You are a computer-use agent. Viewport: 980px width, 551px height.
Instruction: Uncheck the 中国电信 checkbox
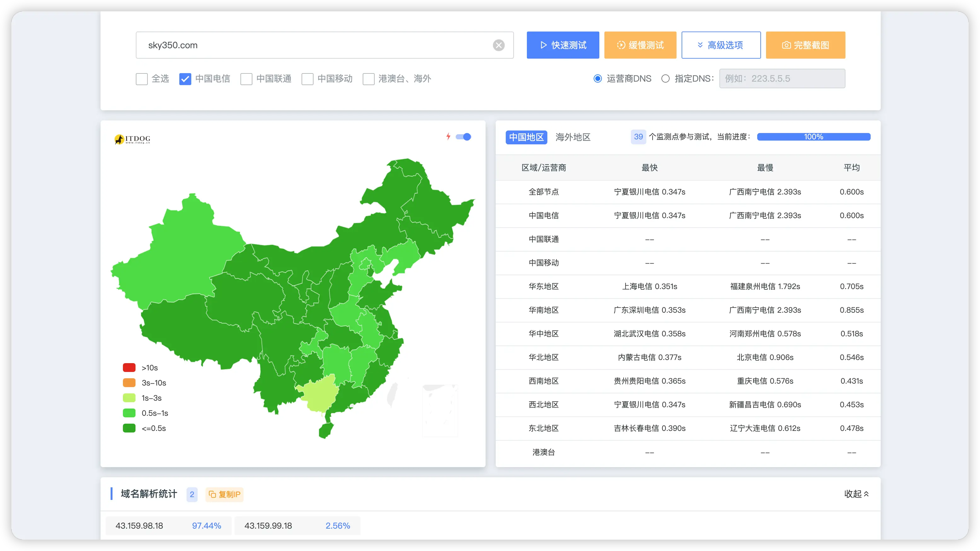pos(185,79)
